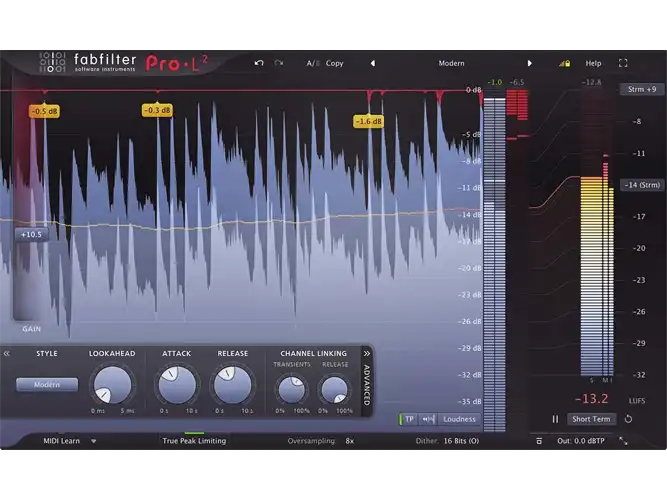This screenshot has height=500, width=667.
Task: Toggle the waveform display mode icon
Action: click(x=428, y=419)
